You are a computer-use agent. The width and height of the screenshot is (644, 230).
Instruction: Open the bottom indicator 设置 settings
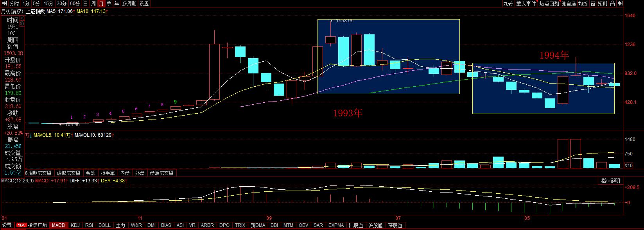click(x=7, y=225)
